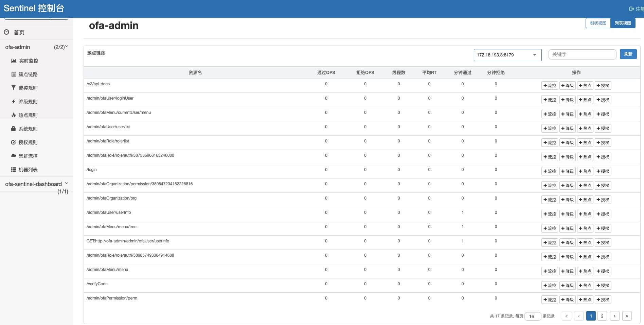Image resolution: width=644 pixels, height=325 pixels.
Task: Click the check-square icon for 授权规则
Action: [14, 142]
